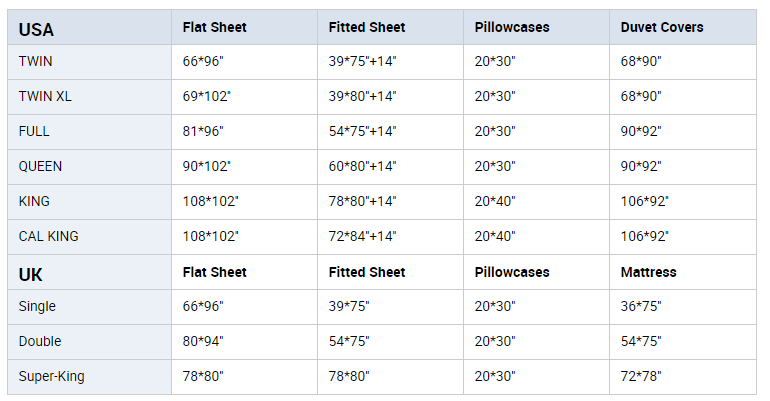770x401 pixels.
Task: Click the Duvet Covers column header
Action: click(x=661, y=27)
